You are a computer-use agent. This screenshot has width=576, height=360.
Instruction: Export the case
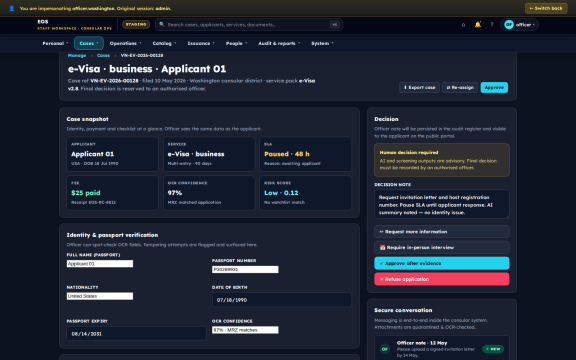419,87
